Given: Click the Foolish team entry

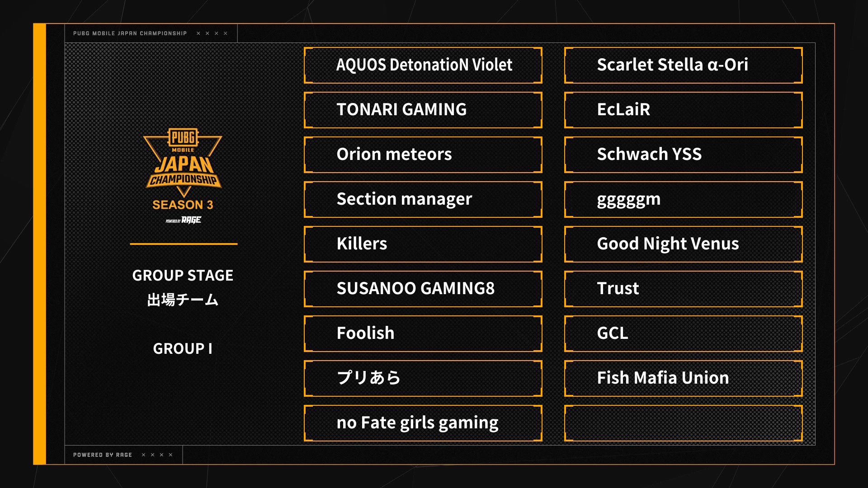Looking at the screenshot, I should [x=423, y=333].
